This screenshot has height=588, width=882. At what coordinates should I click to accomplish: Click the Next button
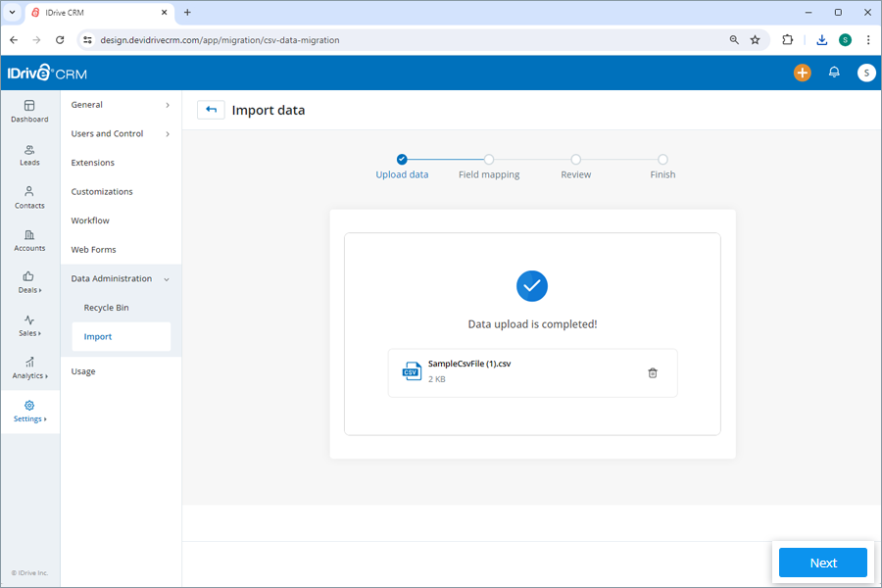click(822, 563)
